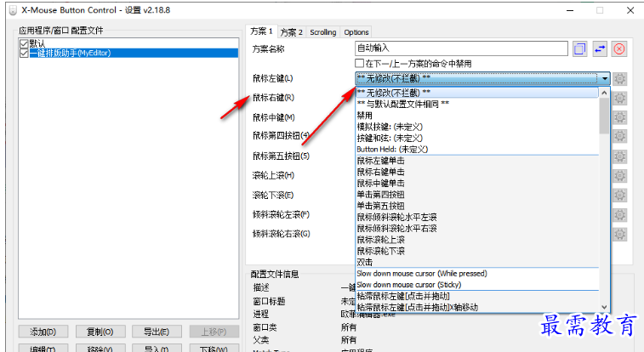644x352 pixels.
Task: Select ** 无修改(不拦截) ** list option
Action: [x=477, y=93]
